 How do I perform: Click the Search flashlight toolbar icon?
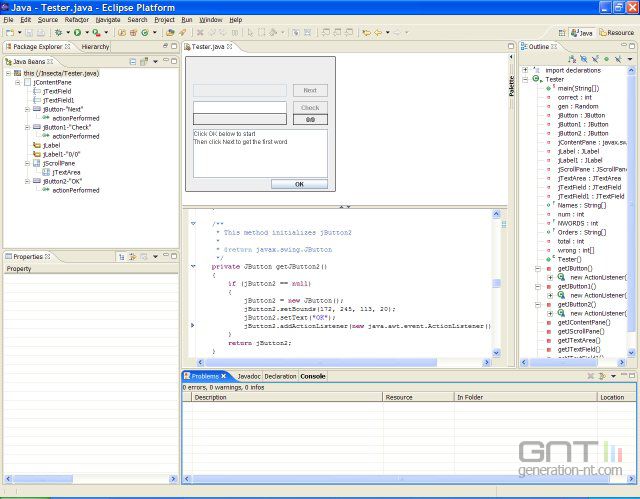pos(182,32)
